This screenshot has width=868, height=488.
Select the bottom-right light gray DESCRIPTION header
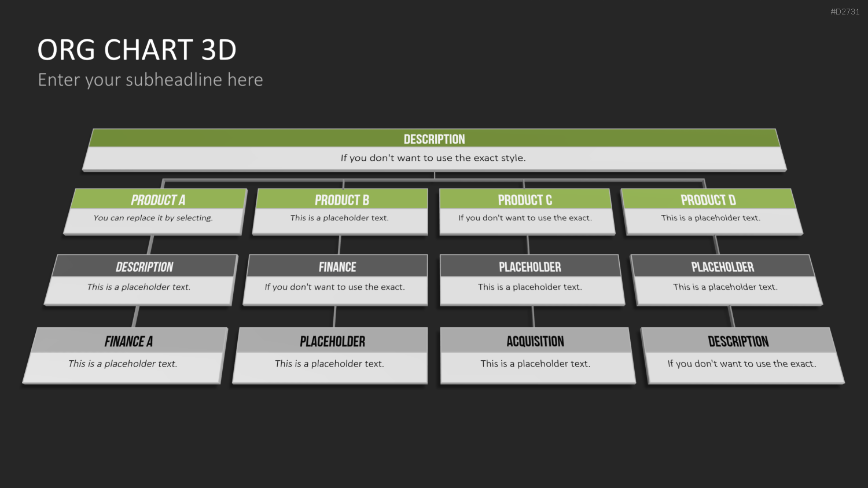tap(738, 342)
